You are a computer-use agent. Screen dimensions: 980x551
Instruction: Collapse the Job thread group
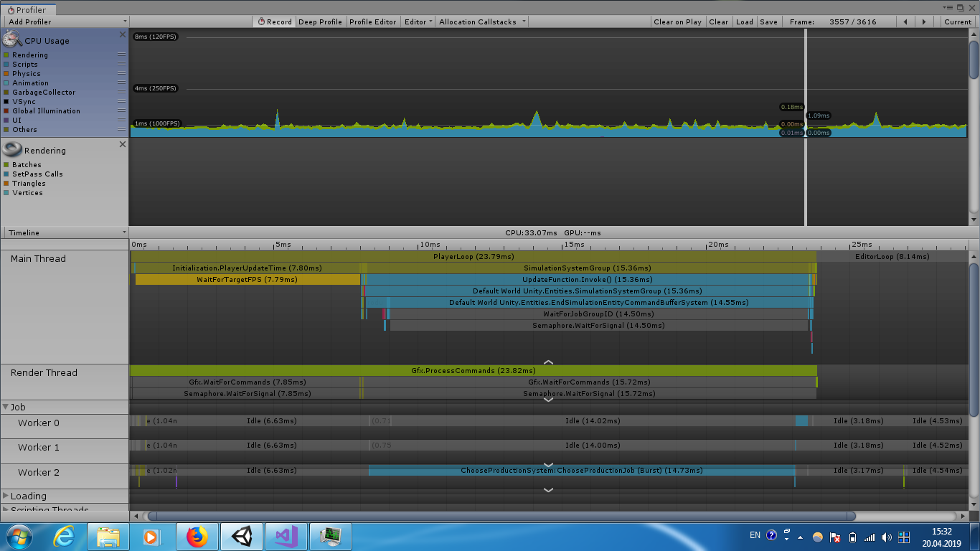6,407
